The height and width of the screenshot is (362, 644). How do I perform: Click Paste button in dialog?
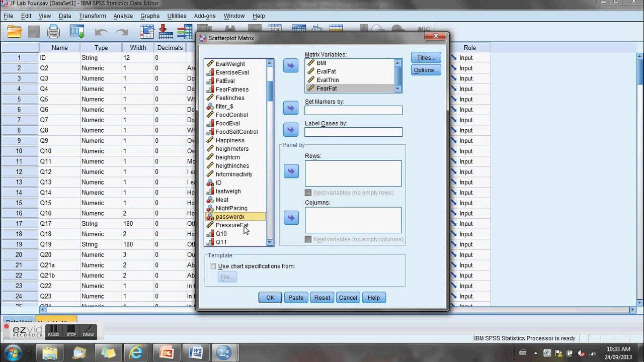coord(296,298)
